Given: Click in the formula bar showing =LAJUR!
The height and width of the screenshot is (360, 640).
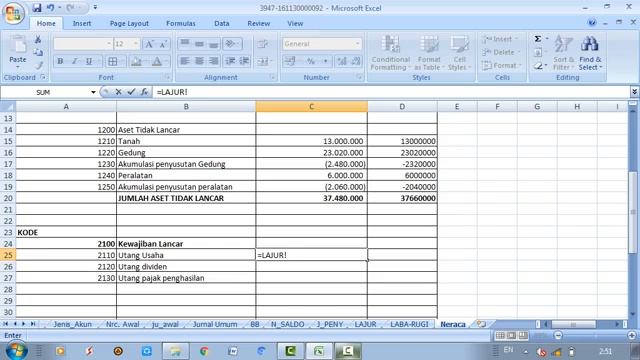Looking at the screenshot, I should pyautogui.click(x=391, y=92).
